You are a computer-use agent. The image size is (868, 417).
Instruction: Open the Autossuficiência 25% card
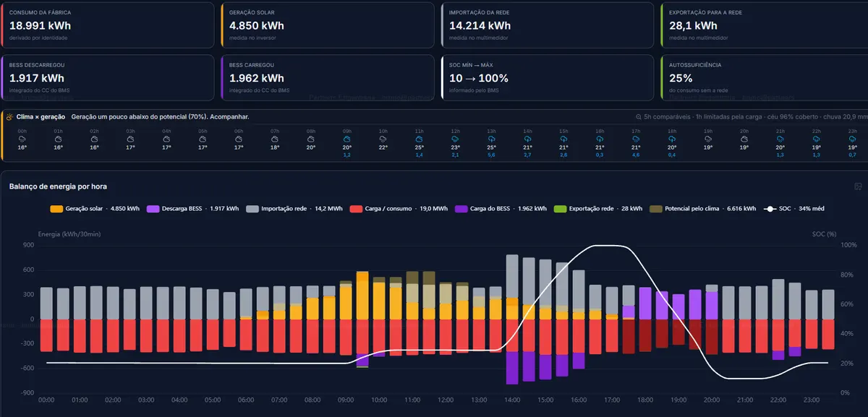click(x=765, y=77)
